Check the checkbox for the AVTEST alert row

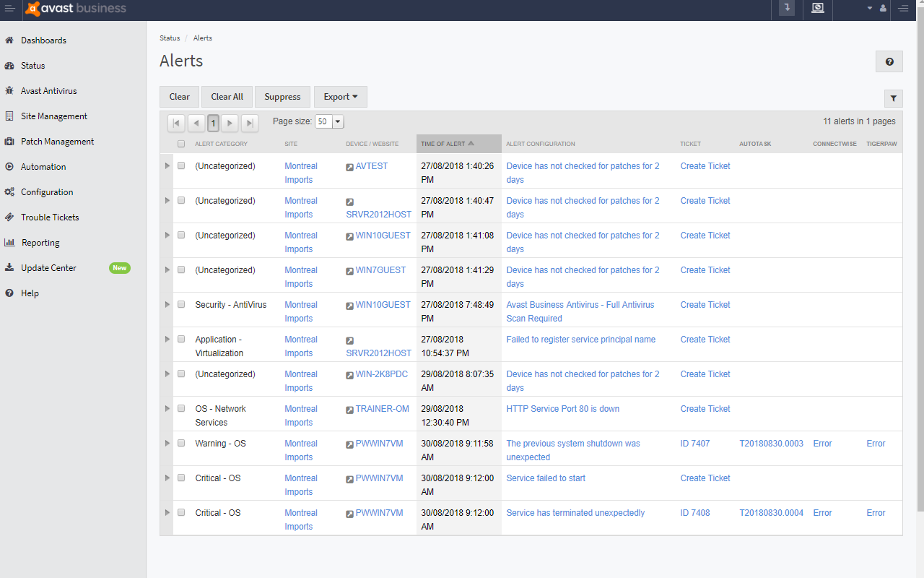[x=181, y=165]
